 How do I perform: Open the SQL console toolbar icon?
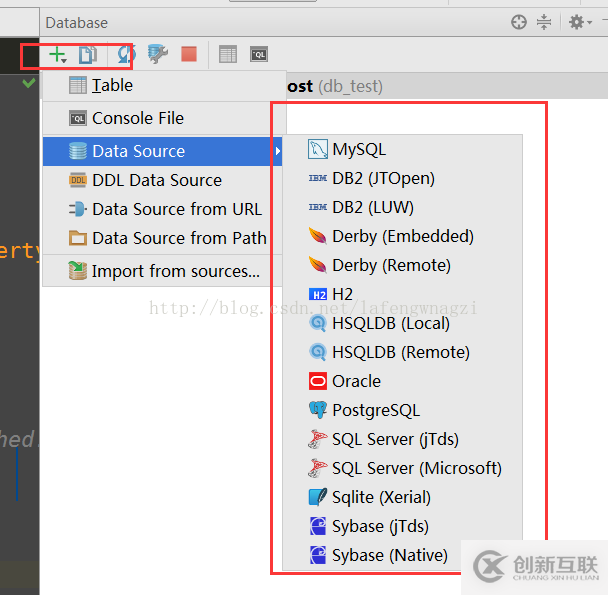pyautogui.click(x=259, y=54)
